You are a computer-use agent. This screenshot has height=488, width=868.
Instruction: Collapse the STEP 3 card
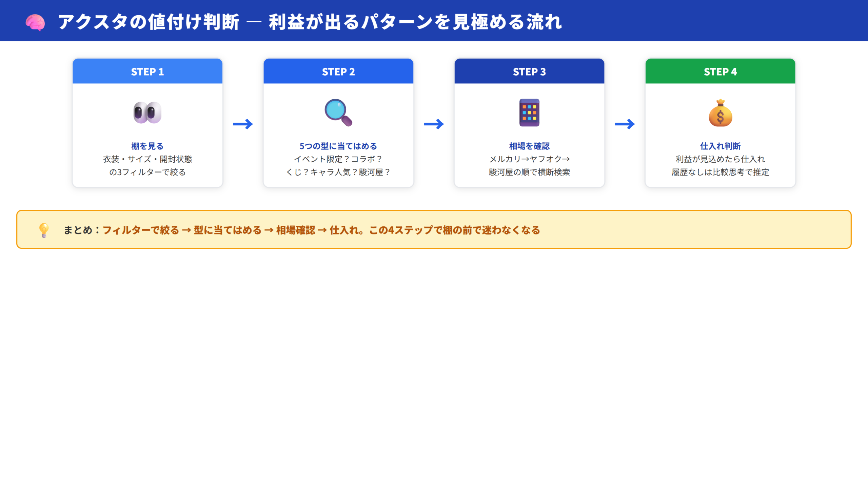[x=530, y=122]
